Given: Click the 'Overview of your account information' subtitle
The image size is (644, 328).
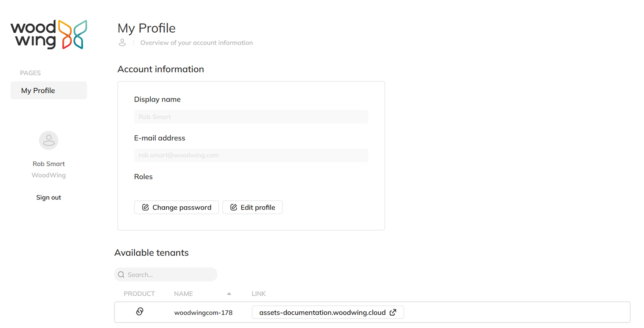Looking at the screenshot, I should [197, 43].
